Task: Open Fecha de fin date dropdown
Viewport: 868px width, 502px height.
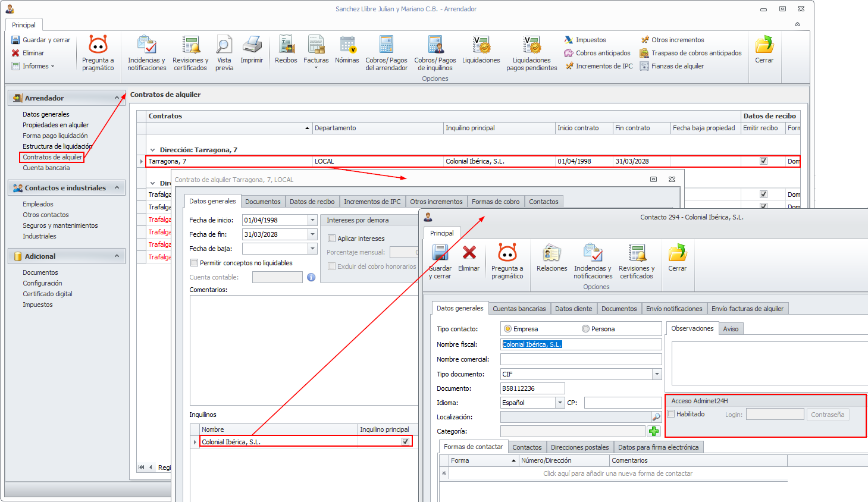Action: point(312,234)
